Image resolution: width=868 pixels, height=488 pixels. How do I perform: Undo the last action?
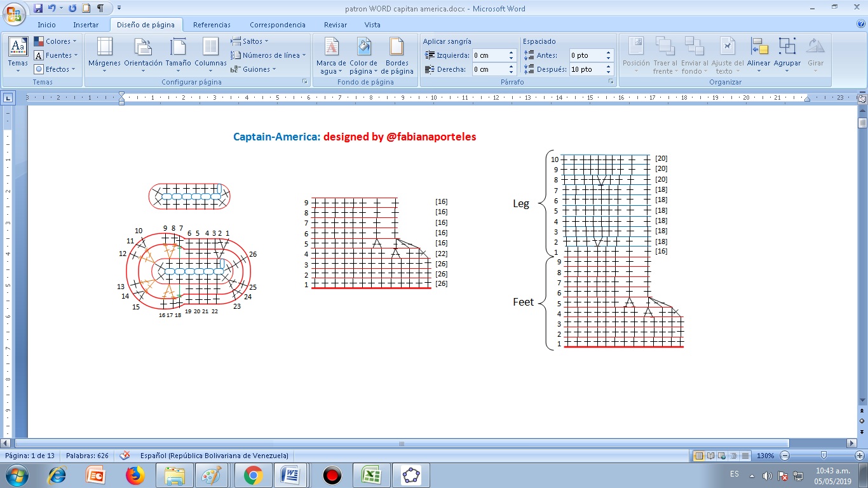click(x=52, y=8)
